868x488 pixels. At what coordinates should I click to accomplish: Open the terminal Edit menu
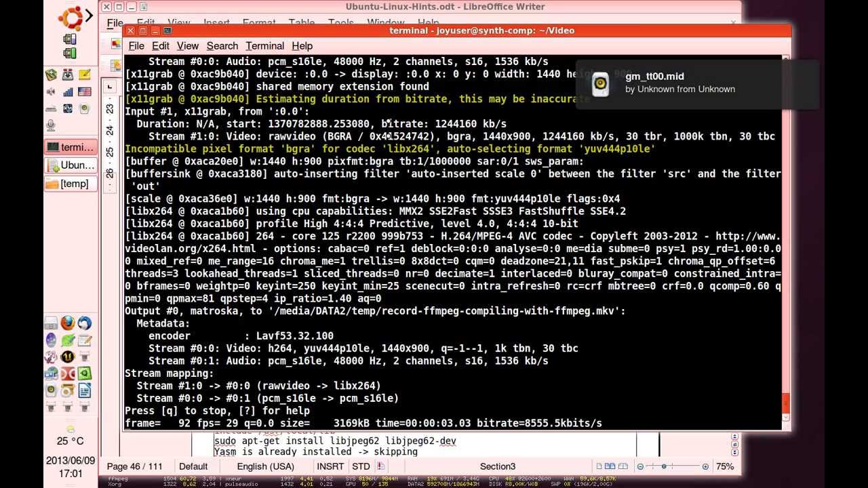(161, 45)
